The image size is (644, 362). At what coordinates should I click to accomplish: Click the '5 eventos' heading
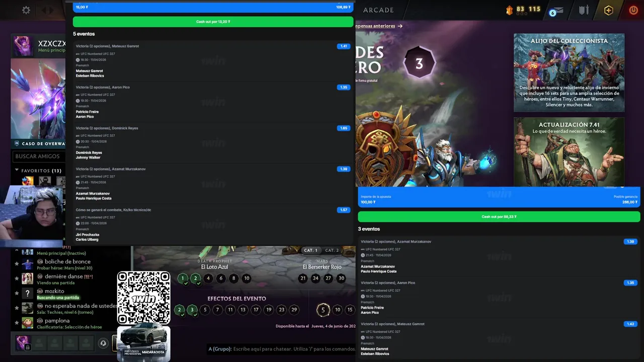[84, 34]
